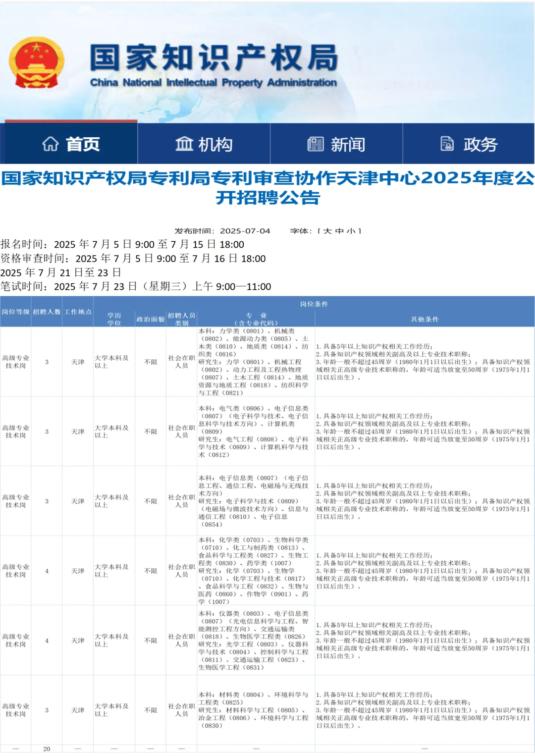Screen dimensions: 535x756
Task: Click the publish date 2025-07-04
Action: pos(245,231)
